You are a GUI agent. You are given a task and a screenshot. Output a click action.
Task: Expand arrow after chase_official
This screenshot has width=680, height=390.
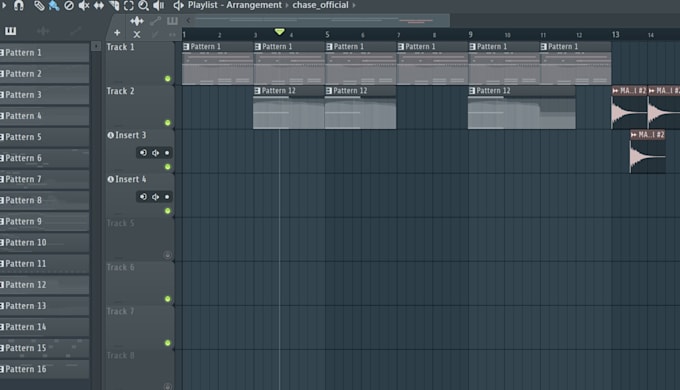coord(354,5)
